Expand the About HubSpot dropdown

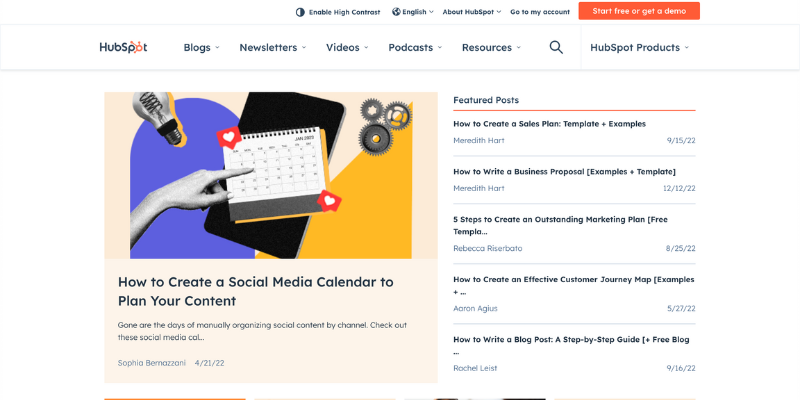coord(472,12)
